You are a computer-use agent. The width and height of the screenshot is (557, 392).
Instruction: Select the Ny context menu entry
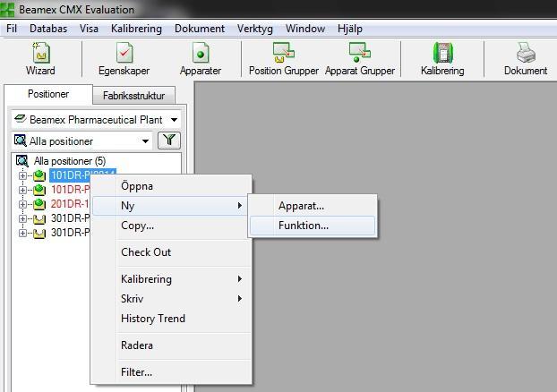[x=171, y=206]
